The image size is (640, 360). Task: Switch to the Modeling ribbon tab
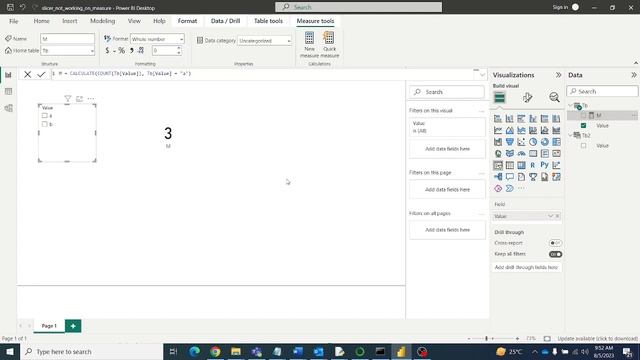click(x=102, y=21)
